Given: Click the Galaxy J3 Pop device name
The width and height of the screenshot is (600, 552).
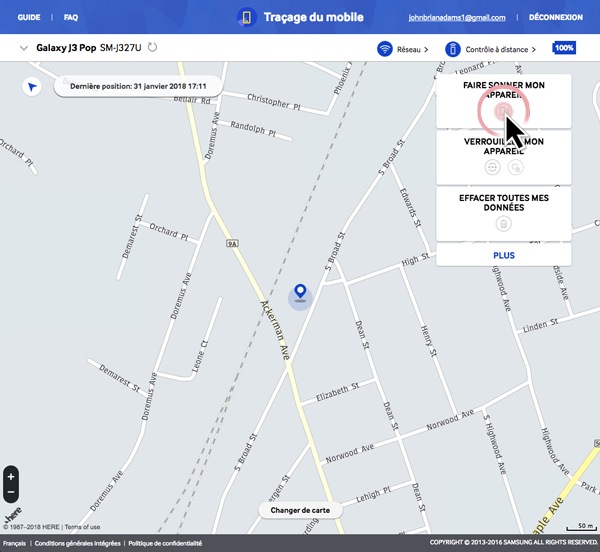Looking at the screenshot, I should 66,48.
